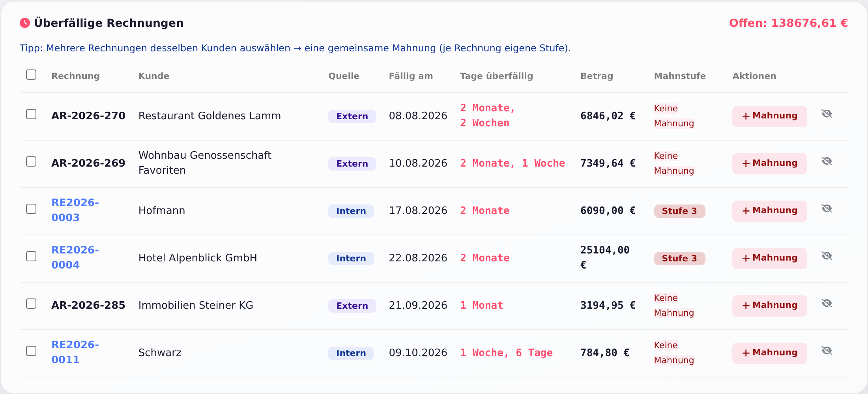
Task: Add a Mahnung for invoice AR-2026-269
Action: (x=769, y=163)
